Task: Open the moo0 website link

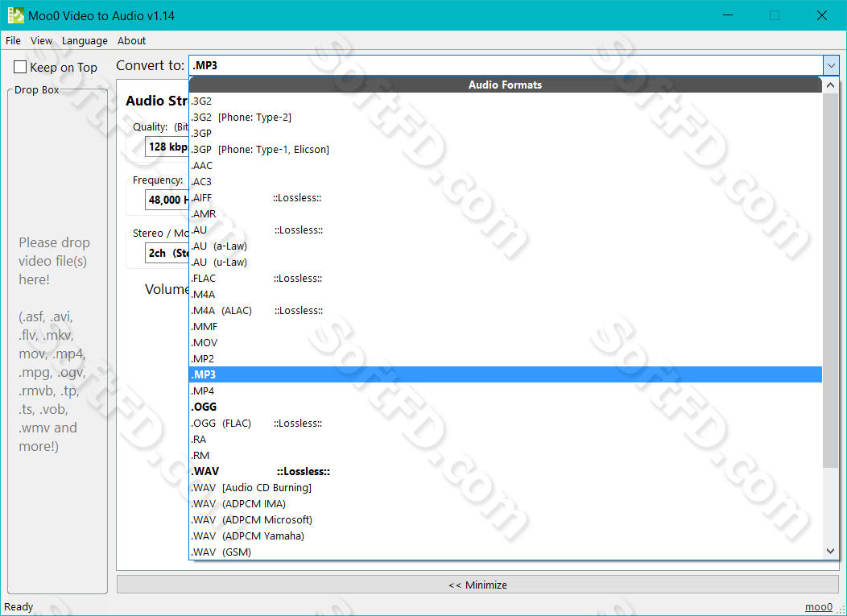Action: (818, 607)
